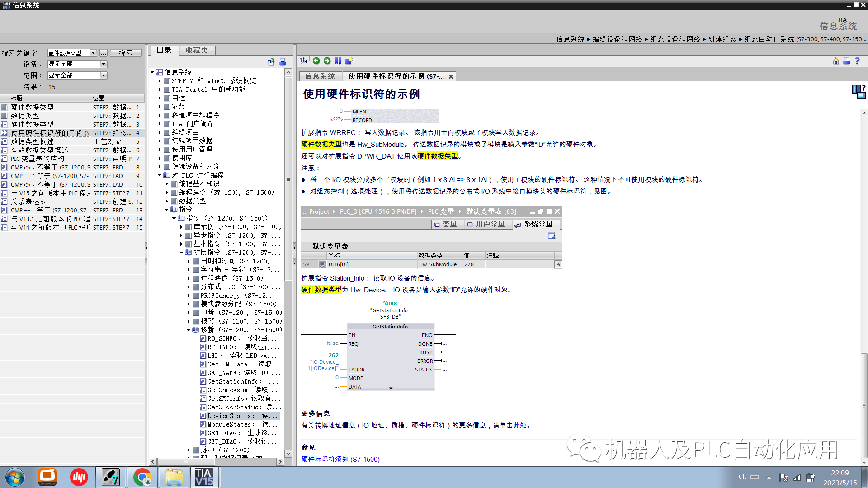868x488 pixels.
Task: Close the 使用硬件标识符的示例 tab
Action: (x=451, y=76)
